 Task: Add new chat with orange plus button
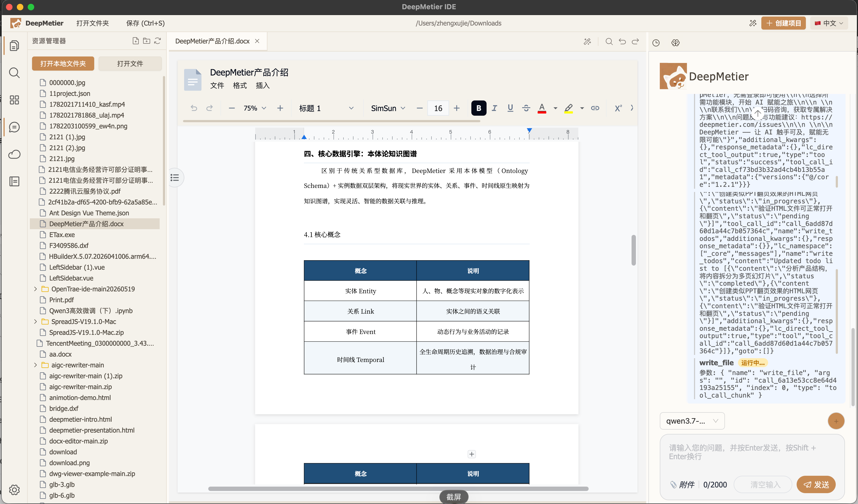[x=836, y=421]
